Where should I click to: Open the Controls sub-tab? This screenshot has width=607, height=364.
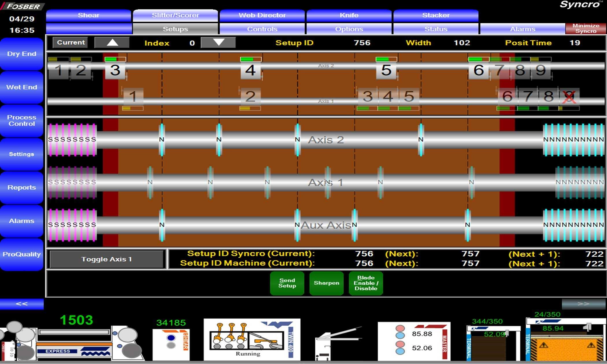pos(262,29)
